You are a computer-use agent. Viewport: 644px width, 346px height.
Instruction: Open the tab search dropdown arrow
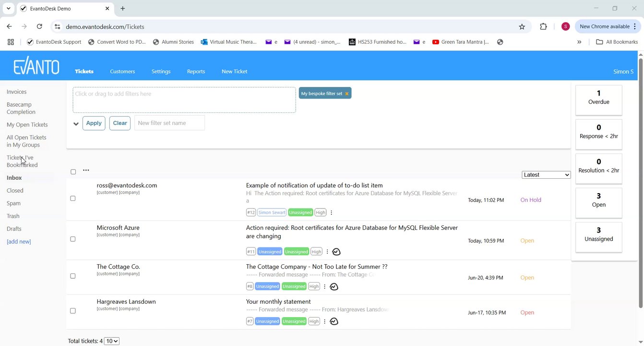[x=8, y=9]
